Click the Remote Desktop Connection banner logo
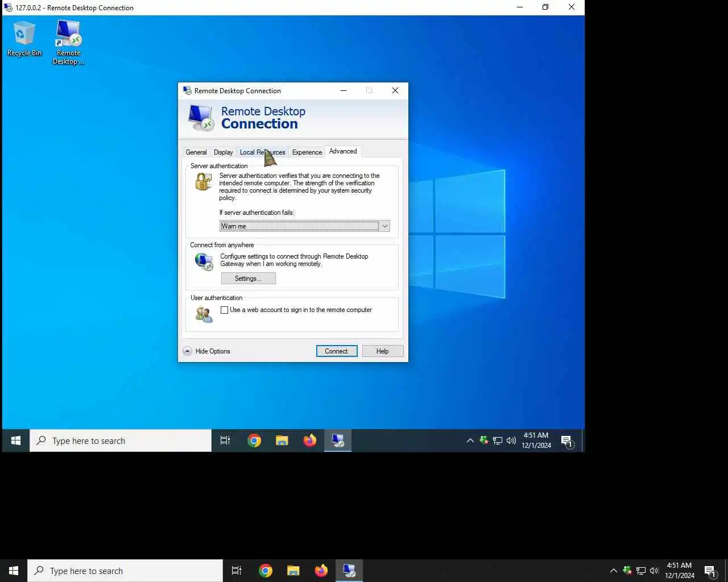Viewport: 728px width, 582px height. [x=201, y=118]
